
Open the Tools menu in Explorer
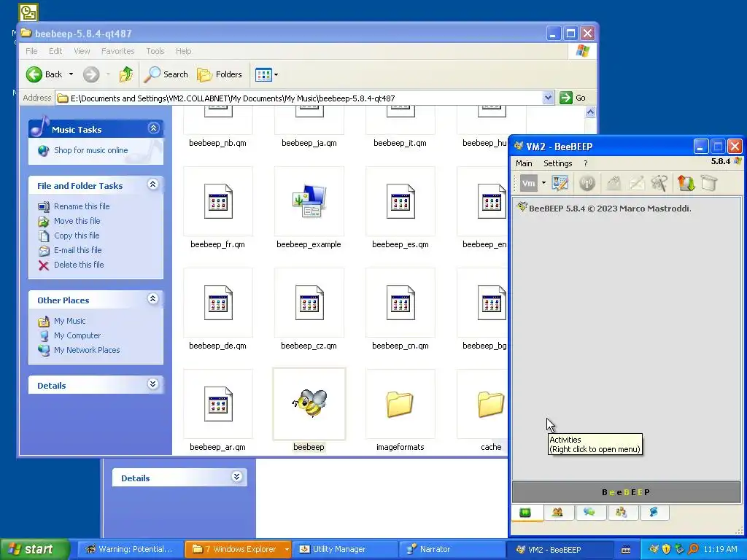(155, 51)
